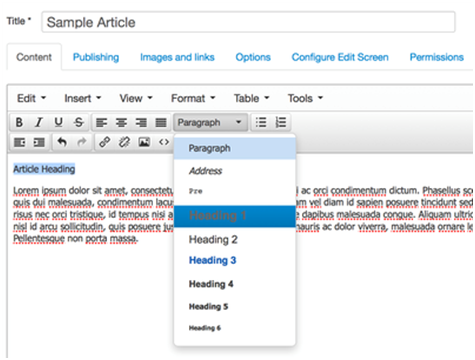Image resolution: width=475 pixels, height=360 pixels.
Task: Click the Title input field
Action: coord(248,22)
